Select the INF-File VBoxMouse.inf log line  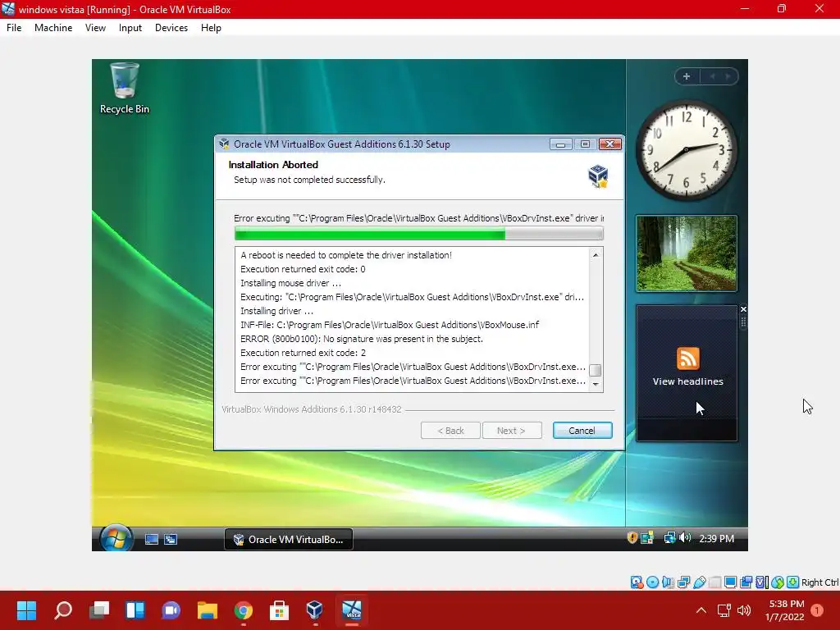(390, 325)
